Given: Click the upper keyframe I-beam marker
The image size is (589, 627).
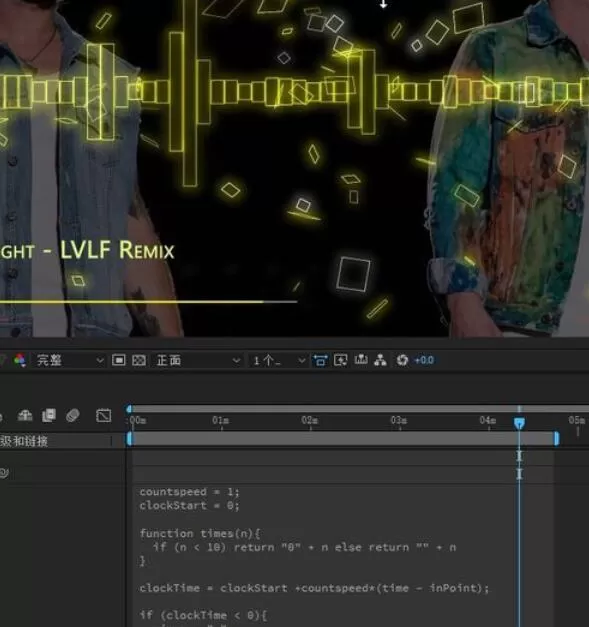Looking at the screenshot, I should coord(519,456).
